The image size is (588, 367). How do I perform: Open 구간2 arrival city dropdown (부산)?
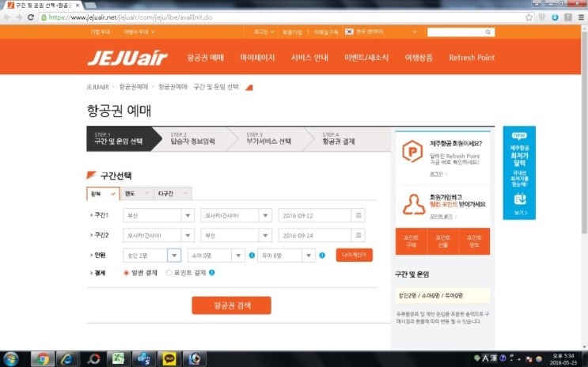point(237,236)
